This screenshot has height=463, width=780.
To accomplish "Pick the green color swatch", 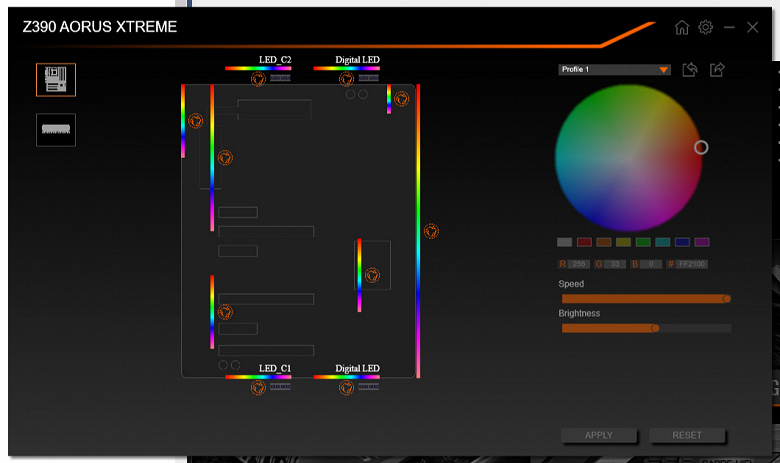I will pos(643,242).
